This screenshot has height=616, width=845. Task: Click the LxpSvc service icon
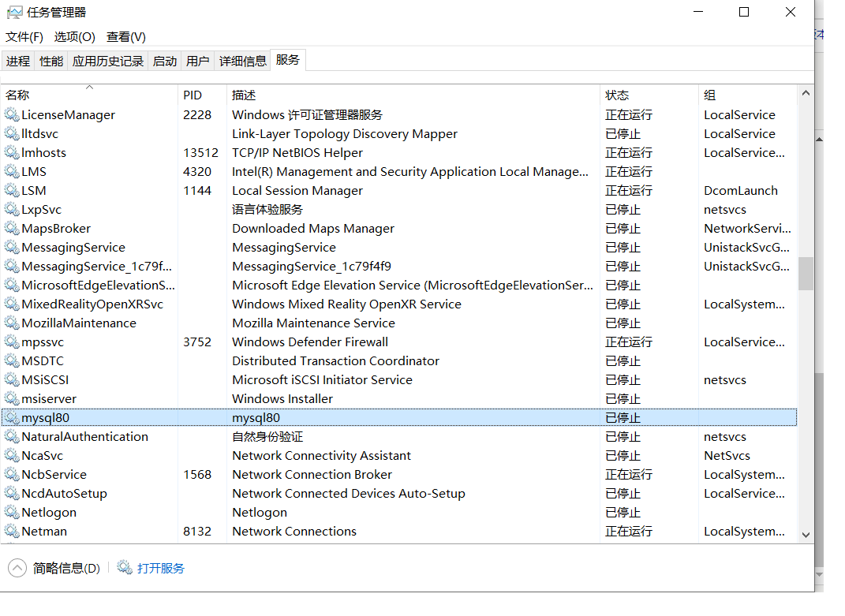(12, 209)
